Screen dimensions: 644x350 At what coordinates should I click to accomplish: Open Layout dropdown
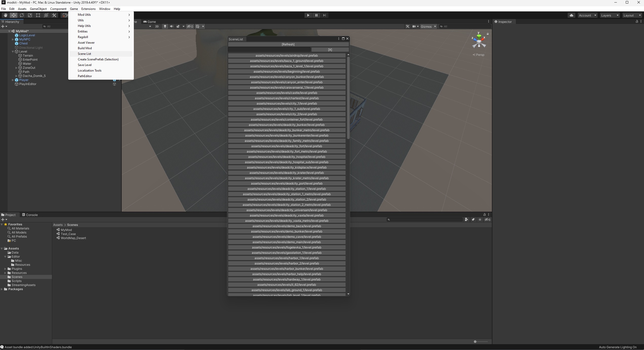632,15
